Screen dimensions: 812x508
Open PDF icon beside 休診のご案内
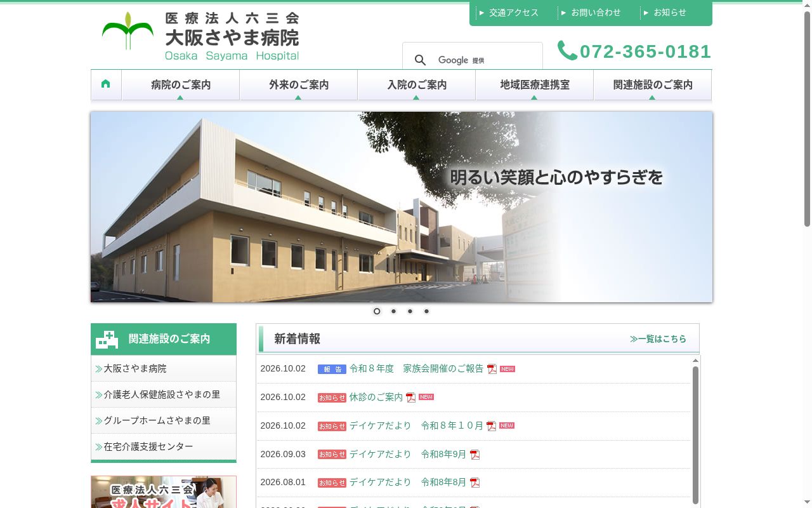(x=411, y=398)
